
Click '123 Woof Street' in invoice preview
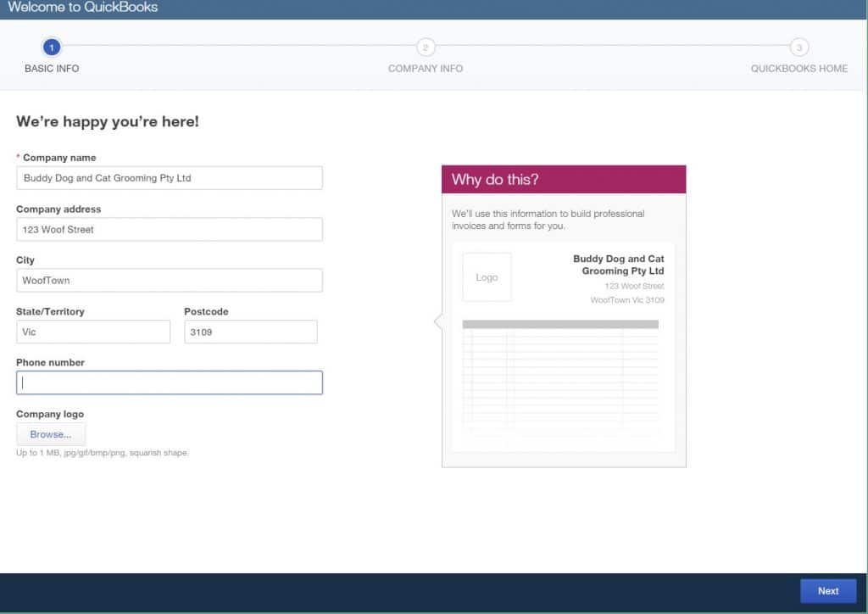634,287
